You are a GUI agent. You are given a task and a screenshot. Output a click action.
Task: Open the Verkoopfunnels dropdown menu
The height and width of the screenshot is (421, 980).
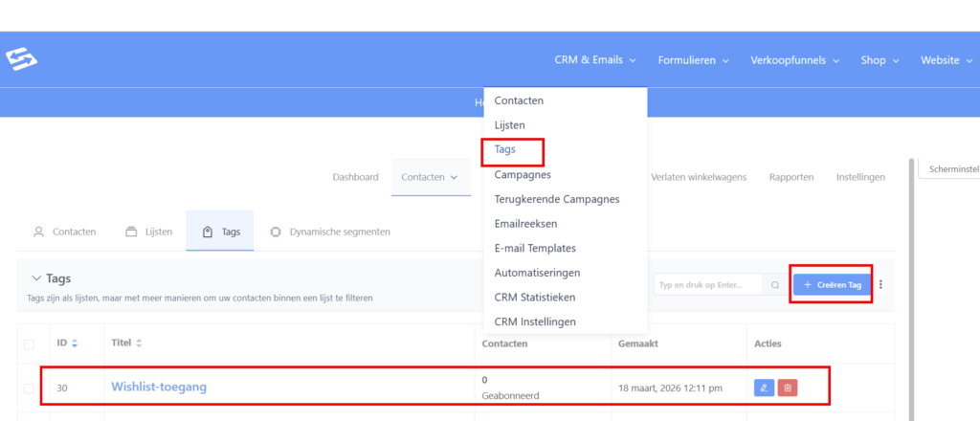tap(795, 60)
